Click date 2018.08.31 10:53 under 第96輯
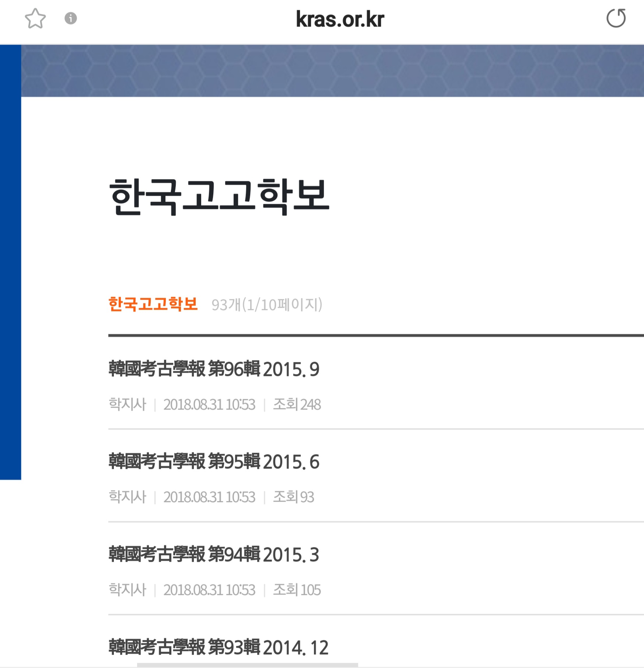Image resolution: width=644 pixels, height=668 pixels. pos(209,405)
